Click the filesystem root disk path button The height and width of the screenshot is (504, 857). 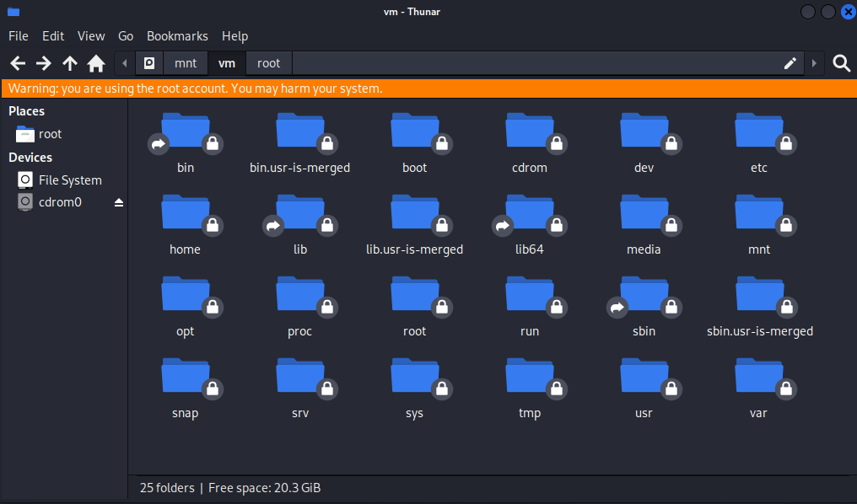tap(149, 63)
